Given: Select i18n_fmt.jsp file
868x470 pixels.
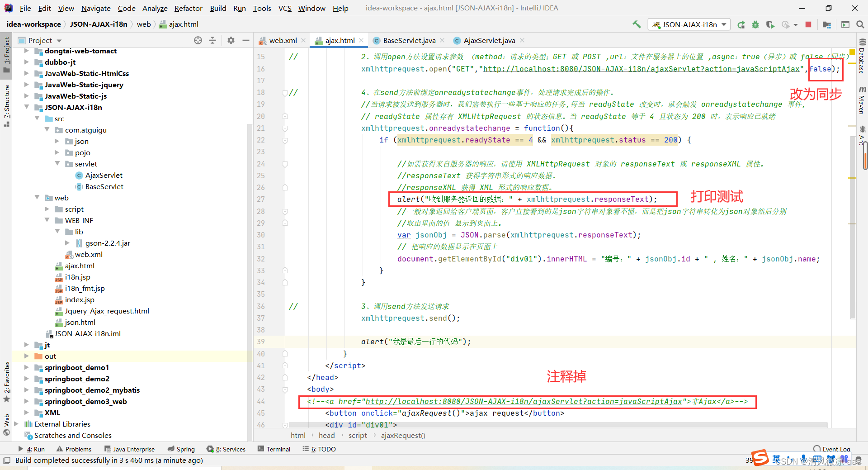Looking at the screenshot, I should tap(85, 288).
